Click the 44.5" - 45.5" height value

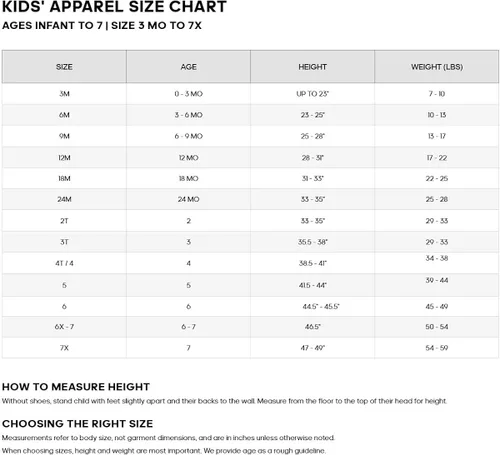pyautogui.click(x=321, y=306)
